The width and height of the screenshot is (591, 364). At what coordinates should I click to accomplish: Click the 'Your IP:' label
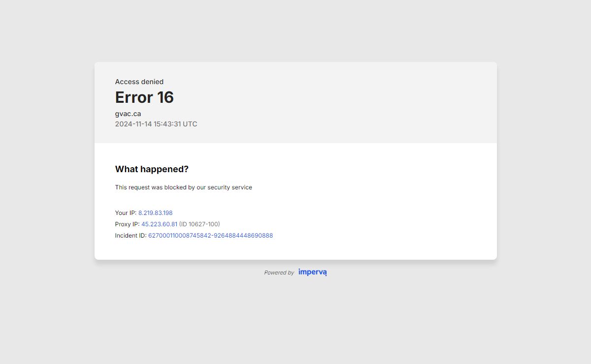coord(126,213)
